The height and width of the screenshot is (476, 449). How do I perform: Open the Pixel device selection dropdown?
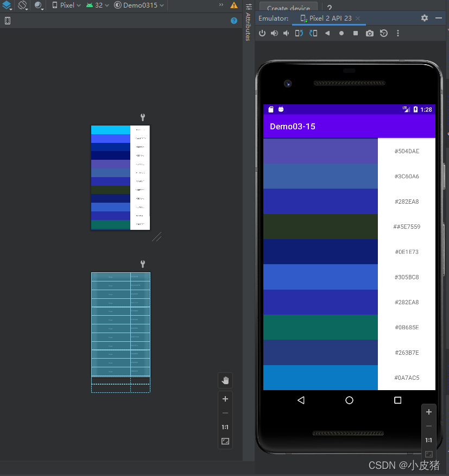66,5
